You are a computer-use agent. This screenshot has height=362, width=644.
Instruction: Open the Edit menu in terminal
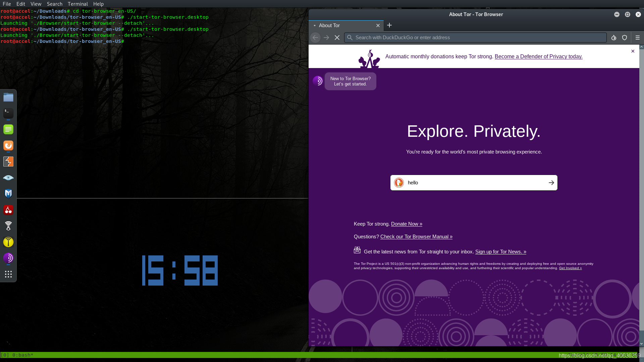pyautogui.click(x=21, y=4)
